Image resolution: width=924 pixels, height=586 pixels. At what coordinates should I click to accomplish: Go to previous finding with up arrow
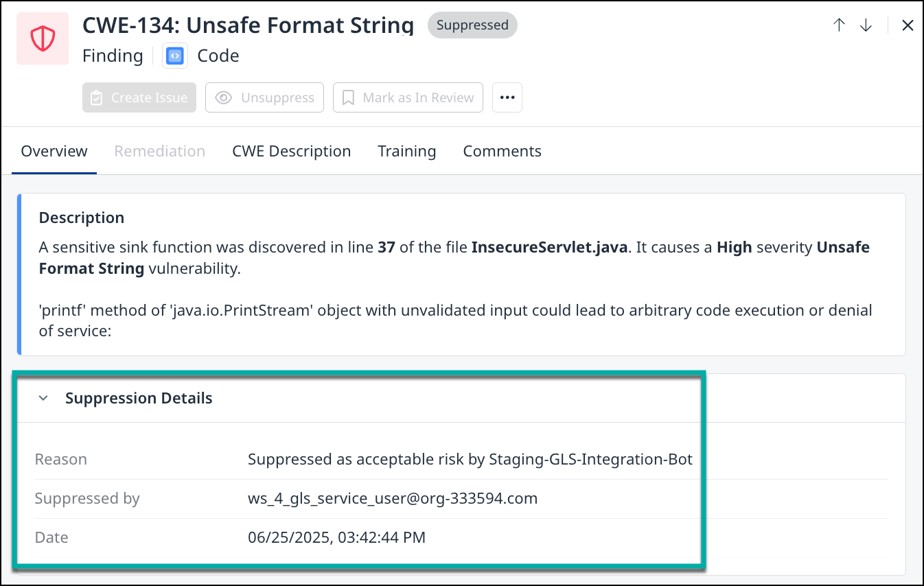tap(839, 25)
